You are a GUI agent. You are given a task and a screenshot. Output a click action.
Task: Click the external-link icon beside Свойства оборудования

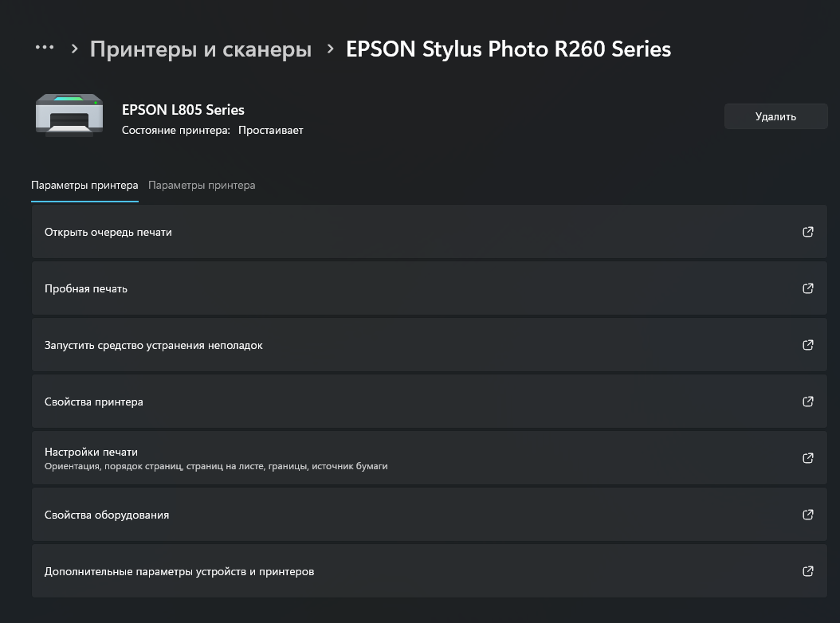click(808, 515)
